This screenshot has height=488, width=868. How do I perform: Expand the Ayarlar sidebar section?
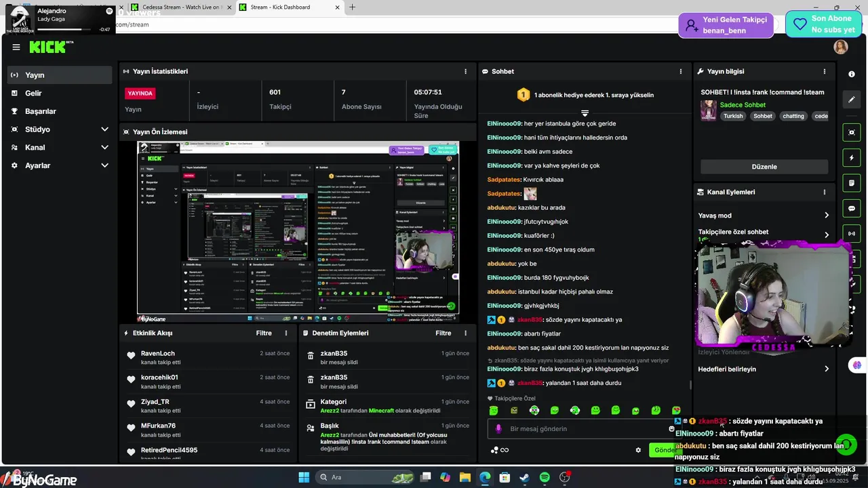(x=104, y=165)
